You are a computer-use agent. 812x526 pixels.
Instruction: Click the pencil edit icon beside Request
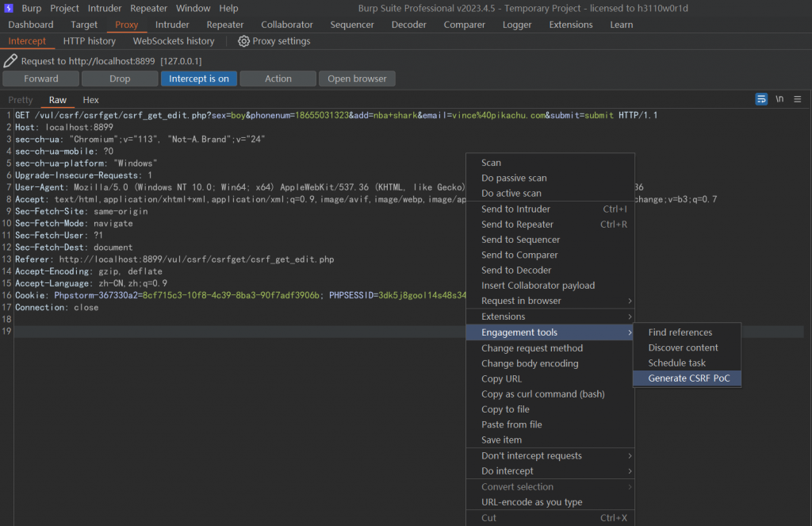point(10,60)
